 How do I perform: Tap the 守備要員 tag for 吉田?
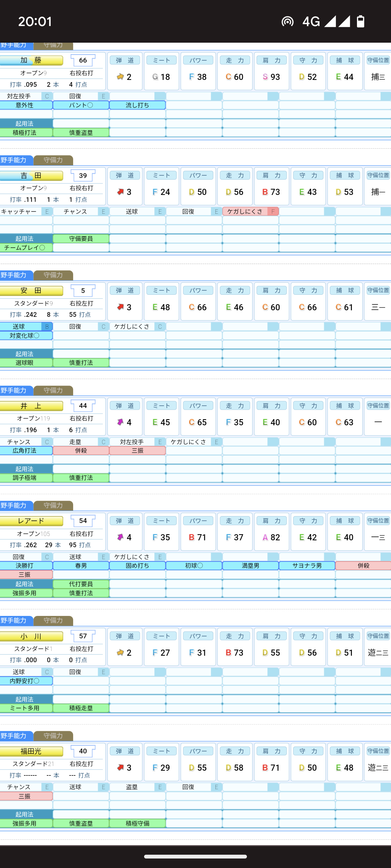point(81,239)
